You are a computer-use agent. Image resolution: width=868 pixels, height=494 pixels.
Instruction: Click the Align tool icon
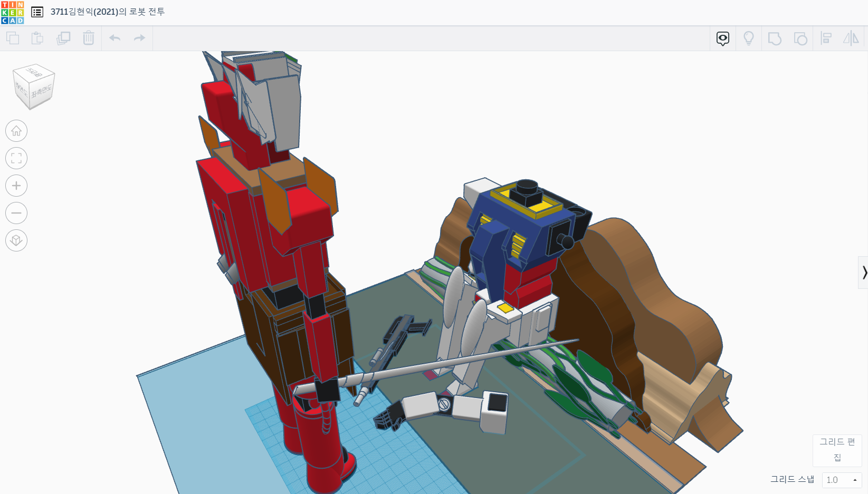(x=826, y=38)
